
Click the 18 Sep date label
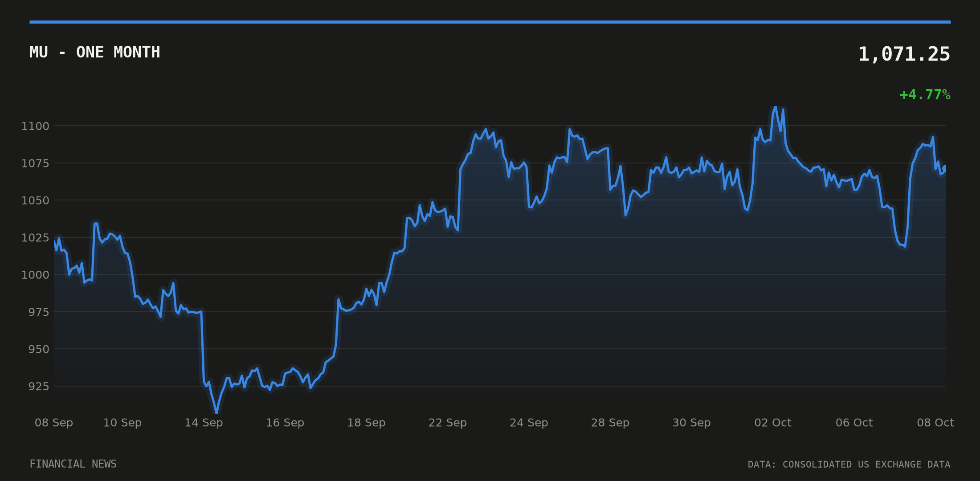point(366,423)
